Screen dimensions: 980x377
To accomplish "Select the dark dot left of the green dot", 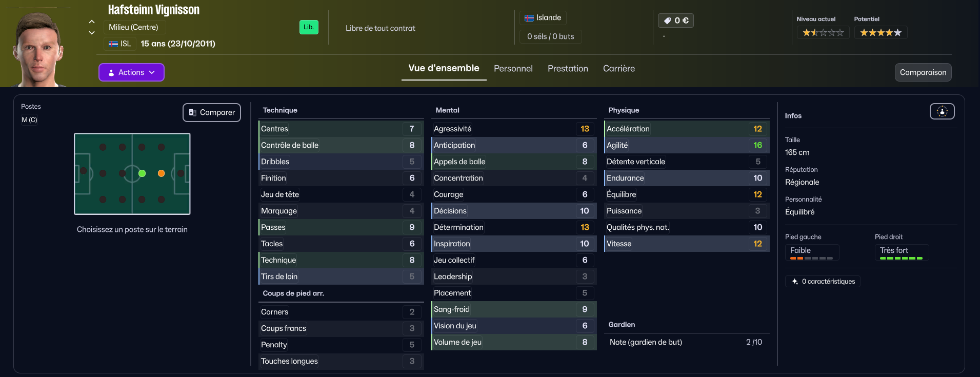I will click(x=123, y=173).
